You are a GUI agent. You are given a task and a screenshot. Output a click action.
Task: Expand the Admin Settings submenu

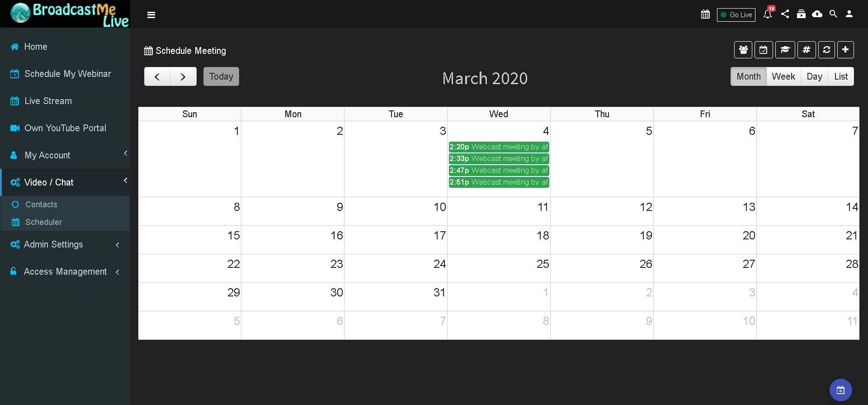coord(65,244)
